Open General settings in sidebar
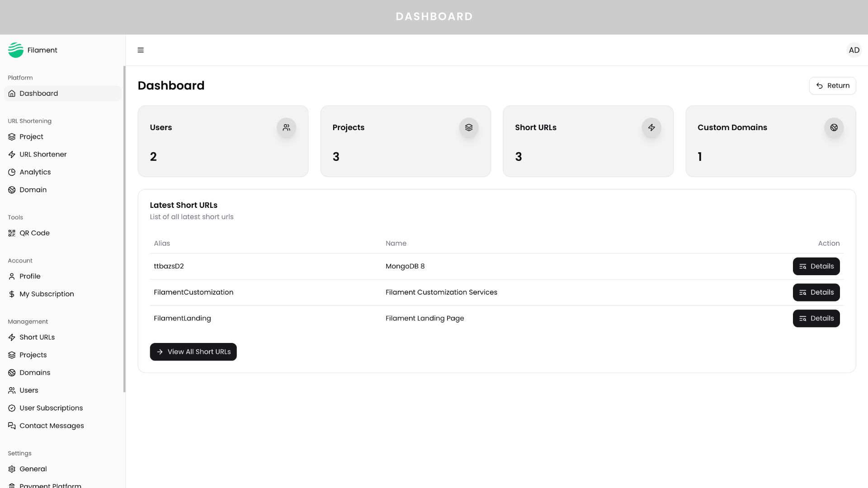Screen dimensions: 868x488 (x=33, y=469)
